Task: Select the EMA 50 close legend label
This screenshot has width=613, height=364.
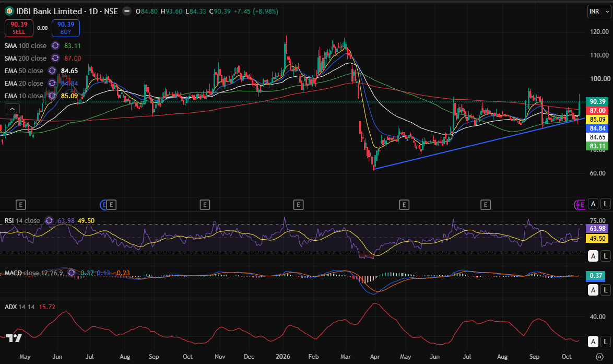Action: pyautogui.click(x=24, y=71)
